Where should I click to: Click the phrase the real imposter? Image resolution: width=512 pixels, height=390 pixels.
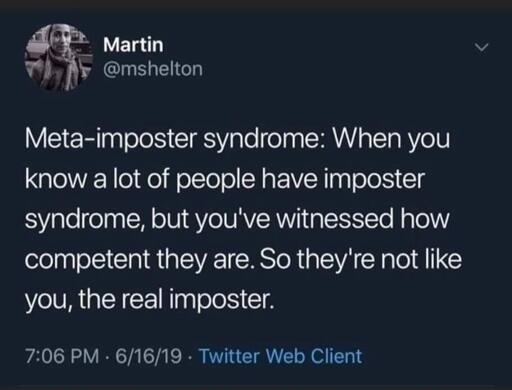[x=176, y=299]
